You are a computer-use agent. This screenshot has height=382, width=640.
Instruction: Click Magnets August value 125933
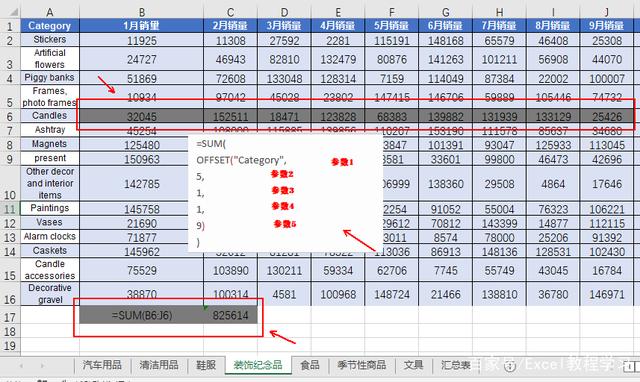click(553, 145)
